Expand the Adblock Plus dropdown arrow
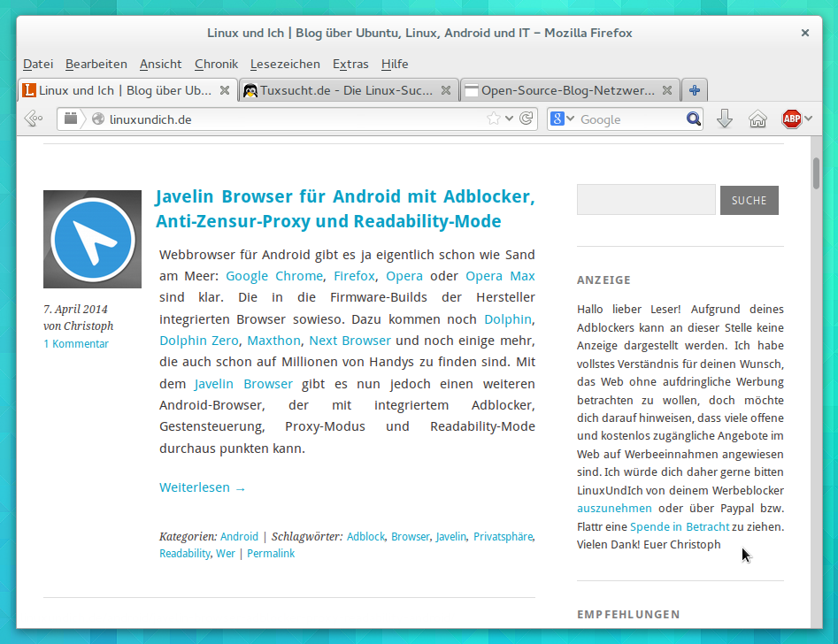The image size is (838, 644). [x=808, y=119]
